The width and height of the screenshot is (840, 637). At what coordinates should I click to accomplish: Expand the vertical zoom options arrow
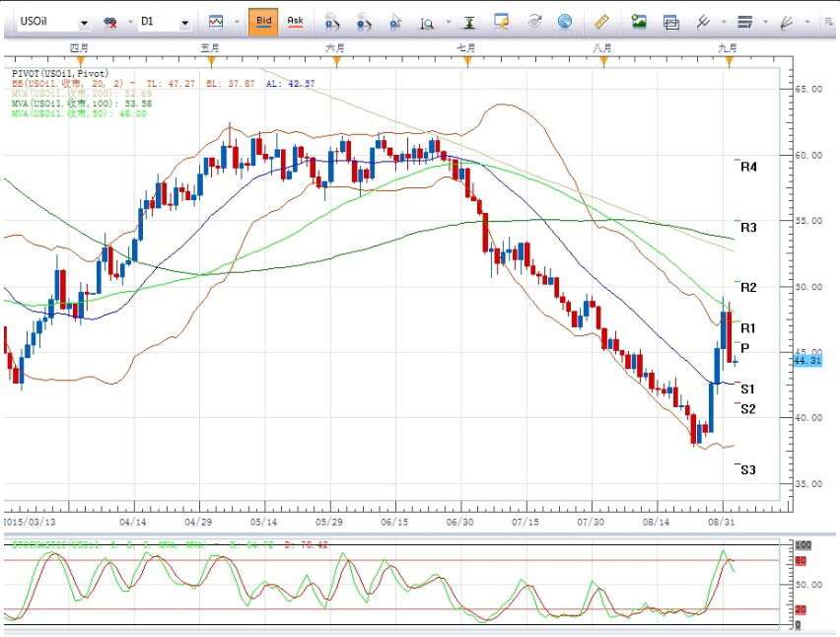(449, 23)
